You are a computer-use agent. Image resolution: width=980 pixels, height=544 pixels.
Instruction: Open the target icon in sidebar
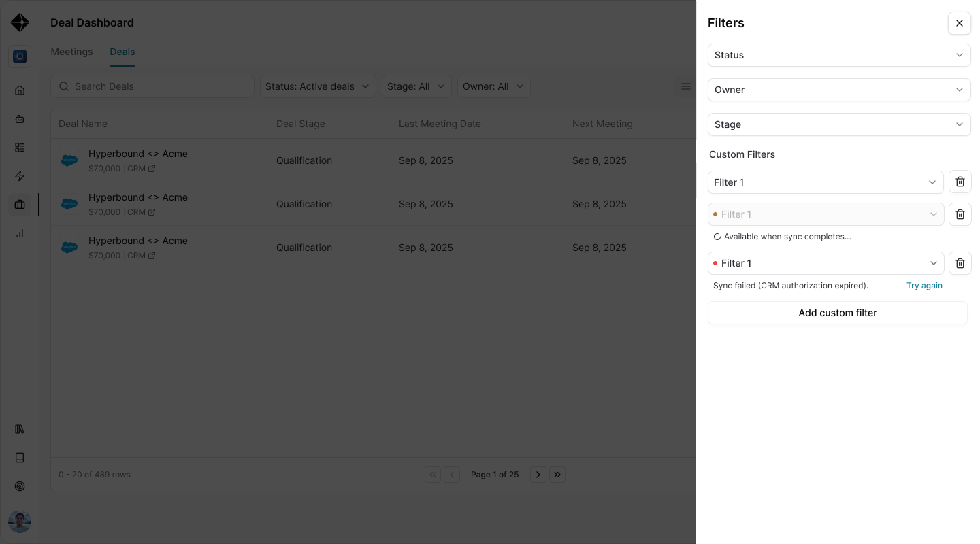click(20, 486)
